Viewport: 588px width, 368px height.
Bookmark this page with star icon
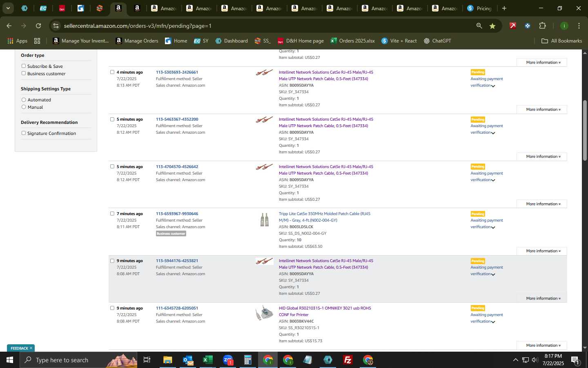pyautogui.click(x=492, y=26)
